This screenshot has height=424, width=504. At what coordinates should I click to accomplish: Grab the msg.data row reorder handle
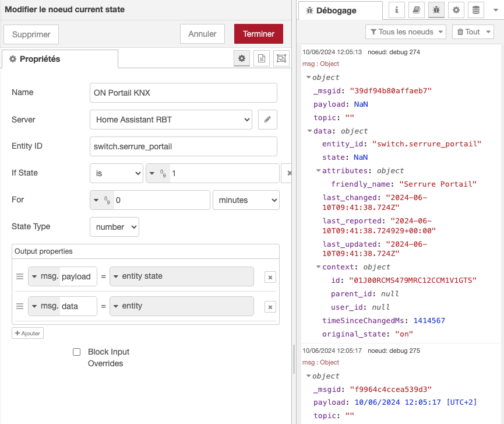coord(20,306)
